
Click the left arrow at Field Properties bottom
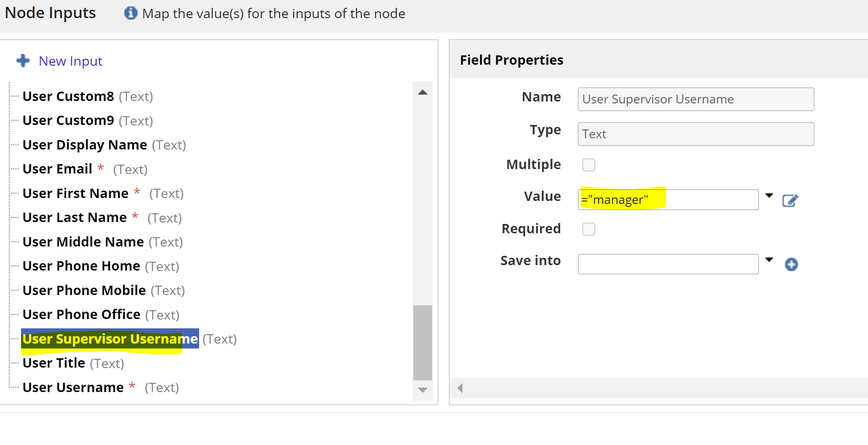point(460,388)
